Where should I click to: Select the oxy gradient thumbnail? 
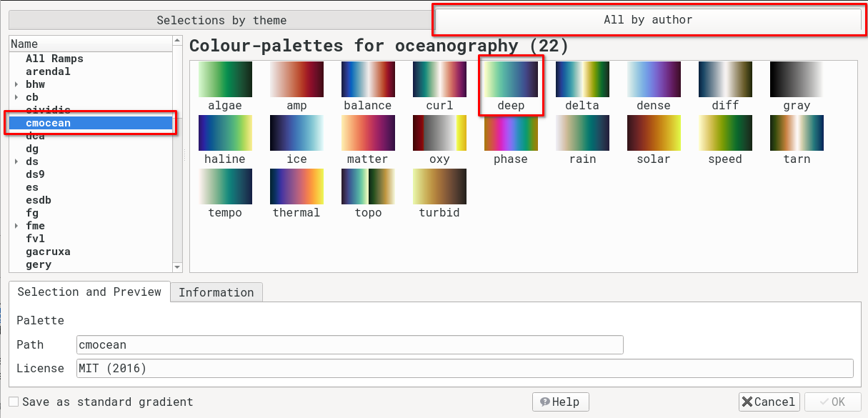point(439,134)
